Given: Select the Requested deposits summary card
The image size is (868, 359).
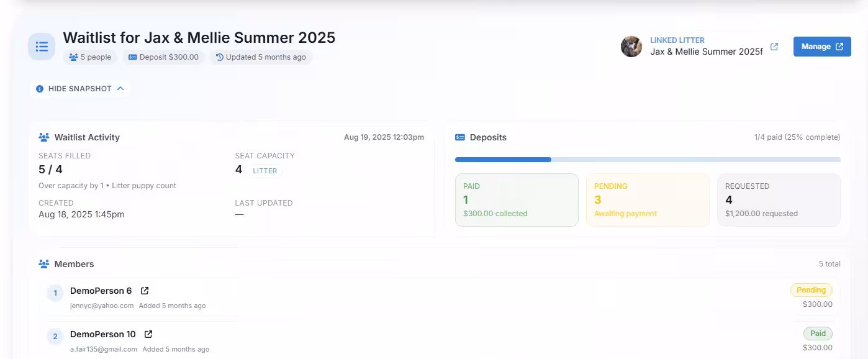Looking at the screenshot, I should click(779, 200).
